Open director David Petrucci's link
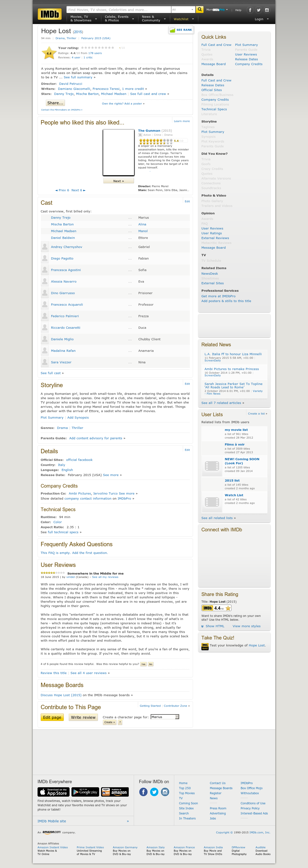Image resolution: width=308 pixels, height=868 pixels. coord(71,84)
